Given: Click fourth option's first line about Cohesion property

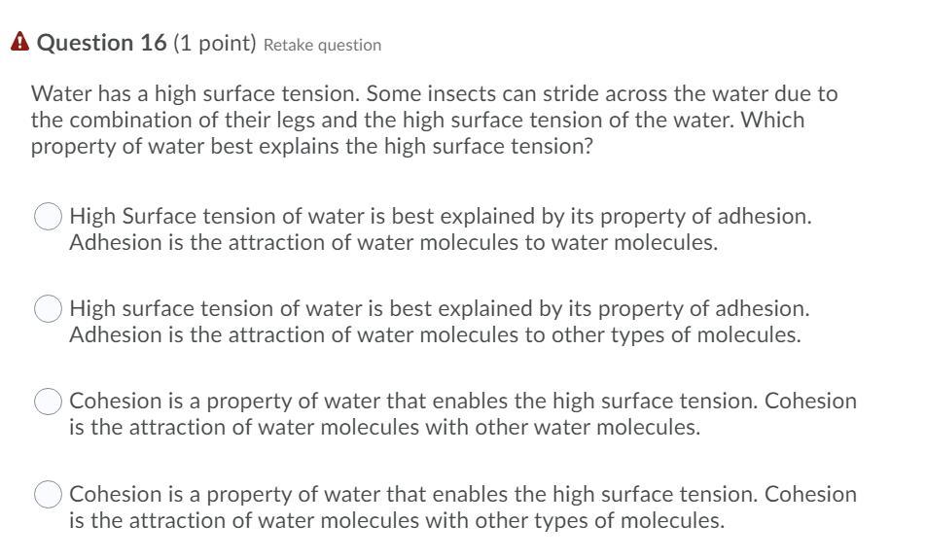Looking at the screenshot, I should 463,494.
